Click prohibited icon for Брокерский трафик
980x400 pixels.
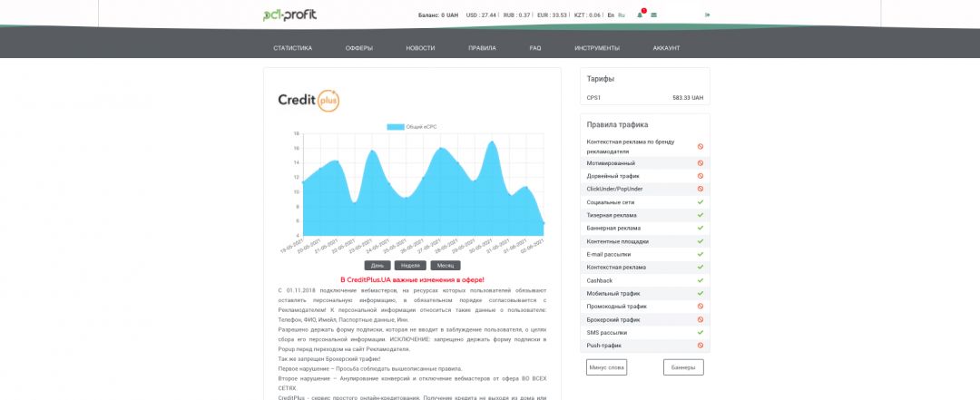[x=700, y=319]
